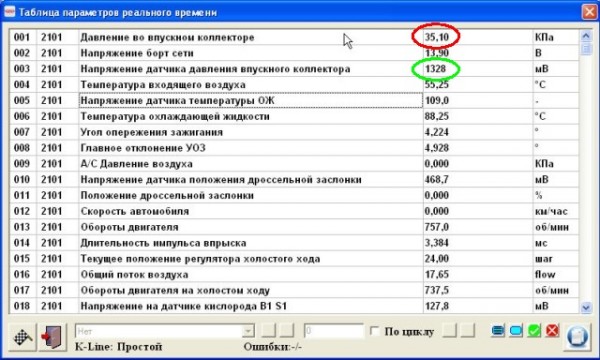Viewport: 600px width, 360px height.
Task: Enable the 'По циклу' checkbox
Action: coord(375,331)
